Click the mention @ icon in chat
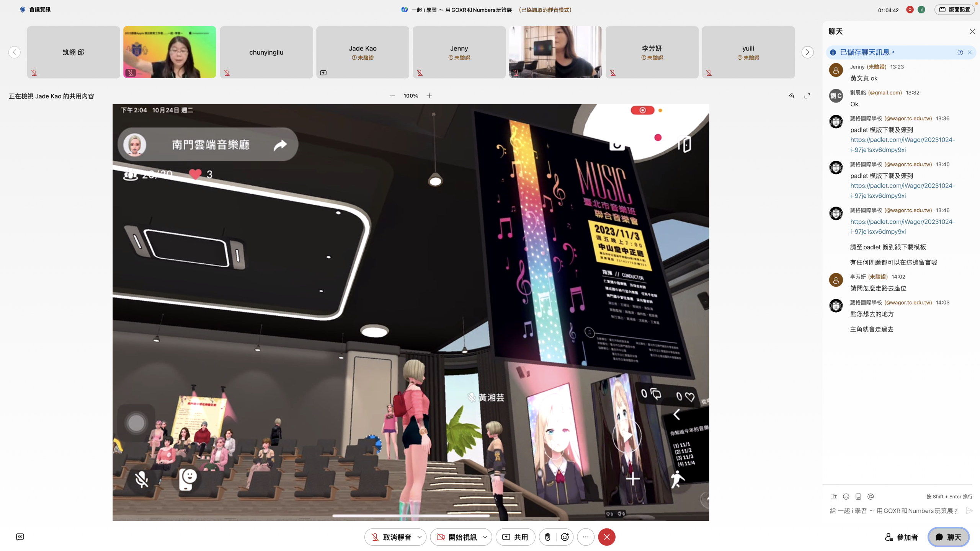Image resolution: width=980 pixels, height=551 pixels. [871, 497]
